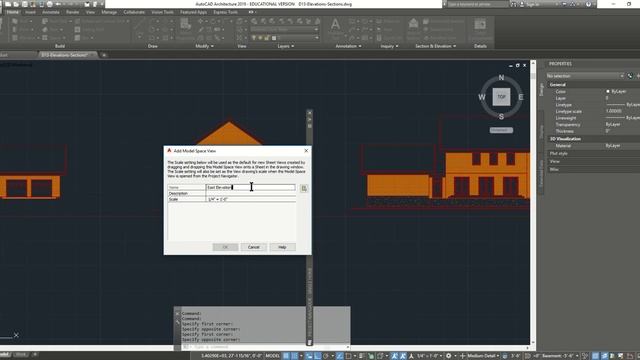The height and width of the screenshot is (360, 640).
Task: Click the Plot/print icon in Quick Access toolbar
Action: click(x=49, y=4)
